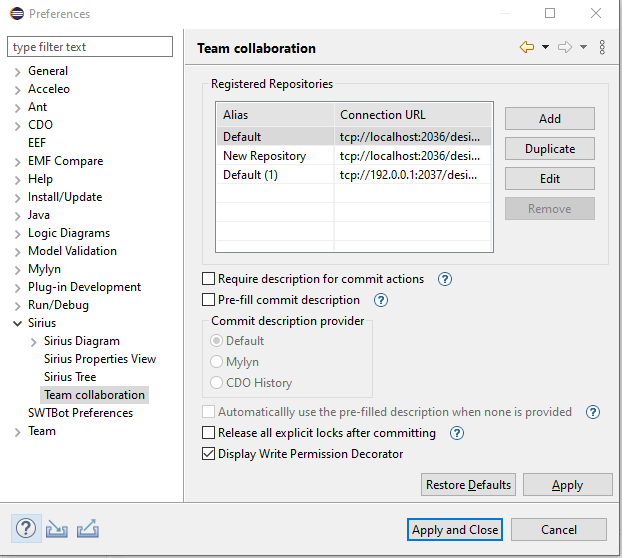
Task: Toggle Pre-fill commit description checkbox
Action: (x=209, y=300)
